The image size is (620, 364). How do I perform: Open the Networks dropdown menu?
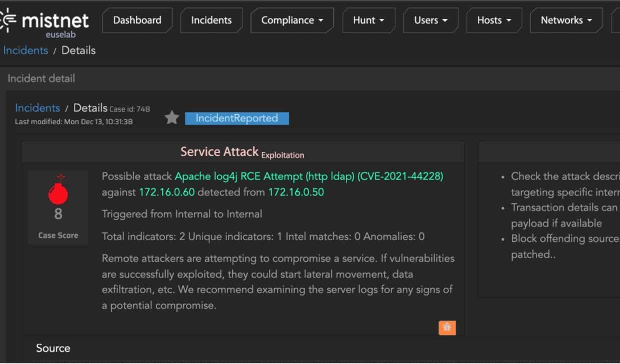(x=565, y=20)
